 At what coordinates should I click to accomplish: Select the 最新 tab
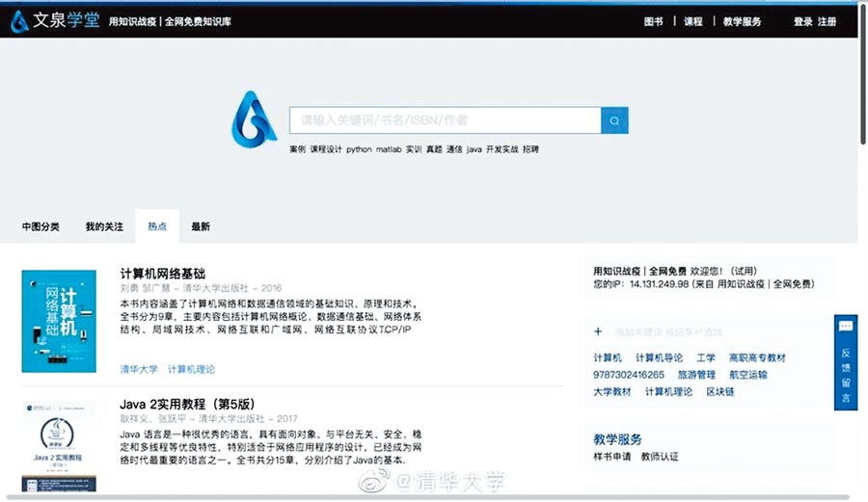tap(201, 226)
